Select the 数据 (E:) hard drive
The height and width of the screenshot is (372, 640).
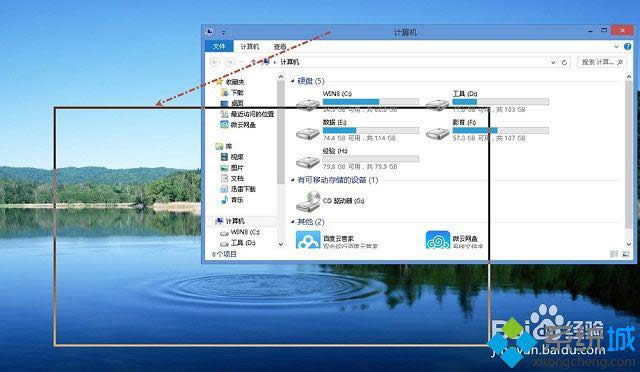click(358, 130)
